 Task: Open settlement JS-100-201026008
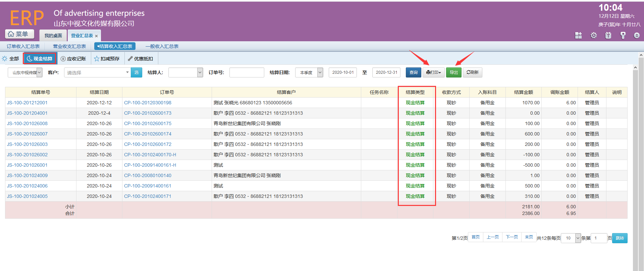[27, 123]
